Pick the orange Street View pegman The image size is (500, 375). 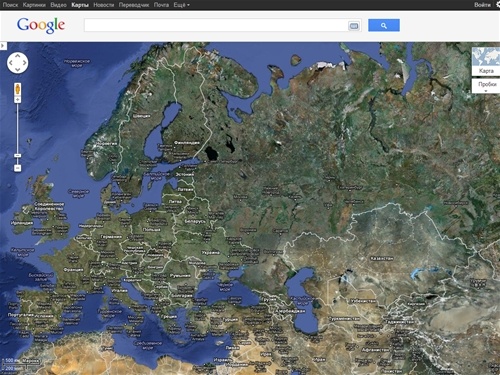(17, 89)
